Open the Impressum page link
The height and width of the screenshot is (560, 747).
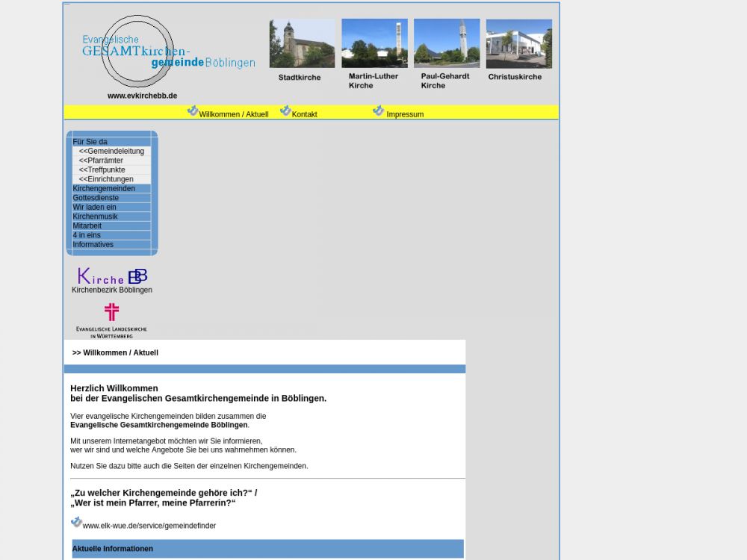[x=405, y=115]
